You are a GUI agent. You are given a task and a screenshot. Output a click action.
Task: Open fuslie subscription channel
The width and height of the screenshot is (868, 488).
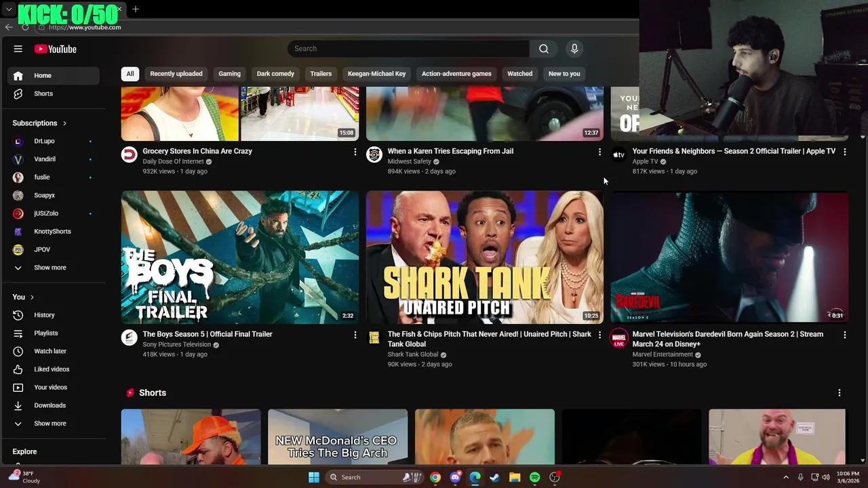point(54,177)
